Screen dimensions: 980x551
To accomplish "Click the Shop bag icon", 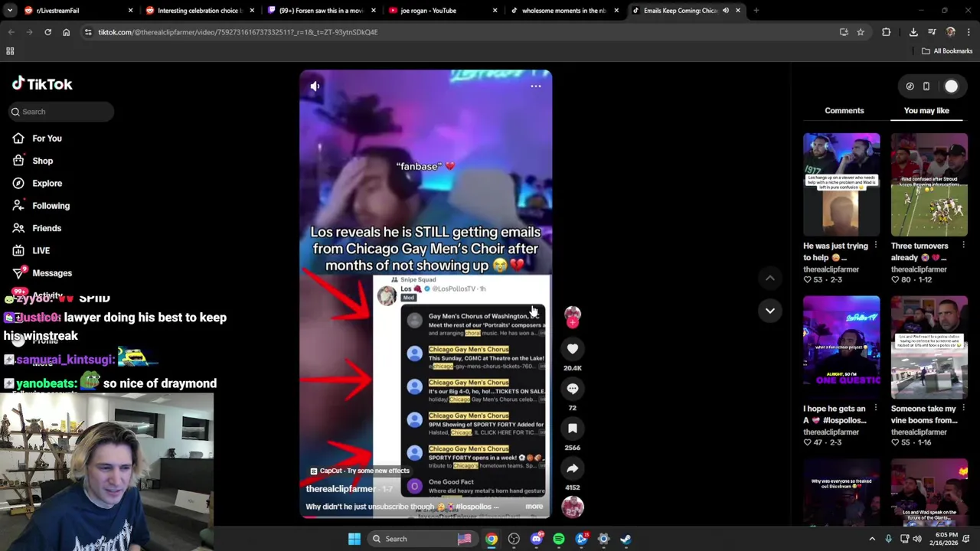I will tap(18, 161).
